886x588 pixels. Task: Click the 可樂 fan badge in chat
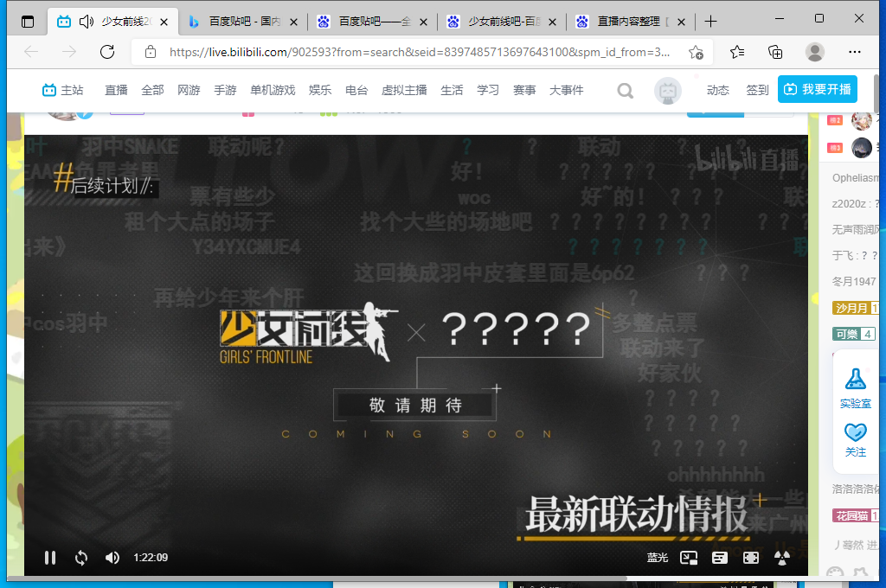[854, 334]
